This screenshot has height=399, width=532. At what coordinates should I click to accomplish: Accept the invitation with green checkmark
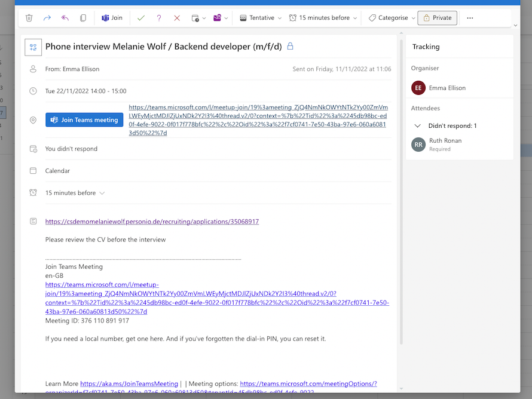pos(141,18)
